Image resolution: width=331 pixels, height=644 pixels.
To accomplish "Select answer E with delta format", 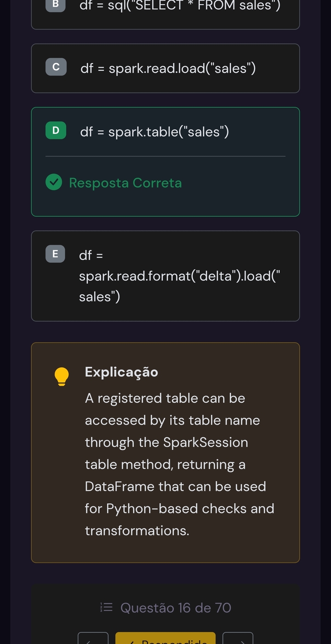I will pos(165,276).
